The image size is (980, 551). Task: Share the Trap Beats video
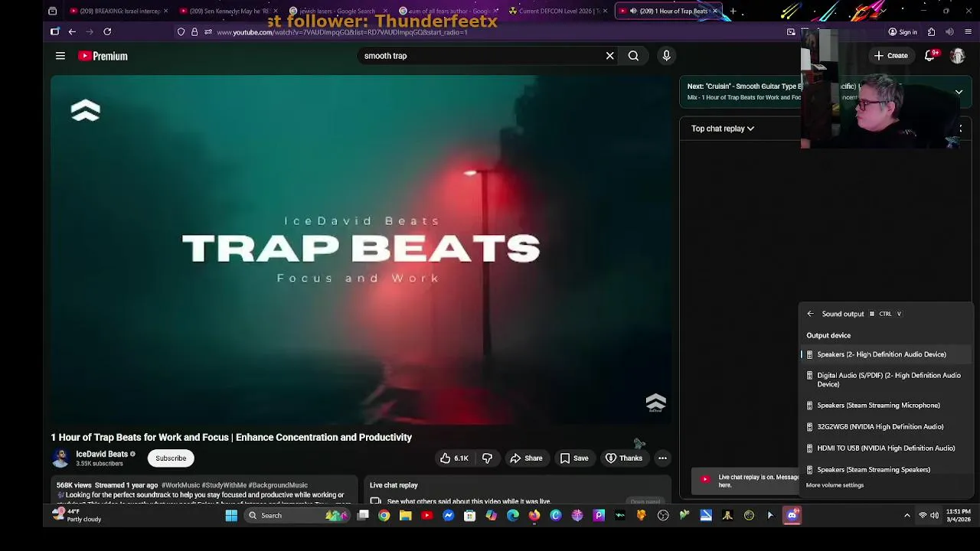pyautogui.click(x=526, y=458)
